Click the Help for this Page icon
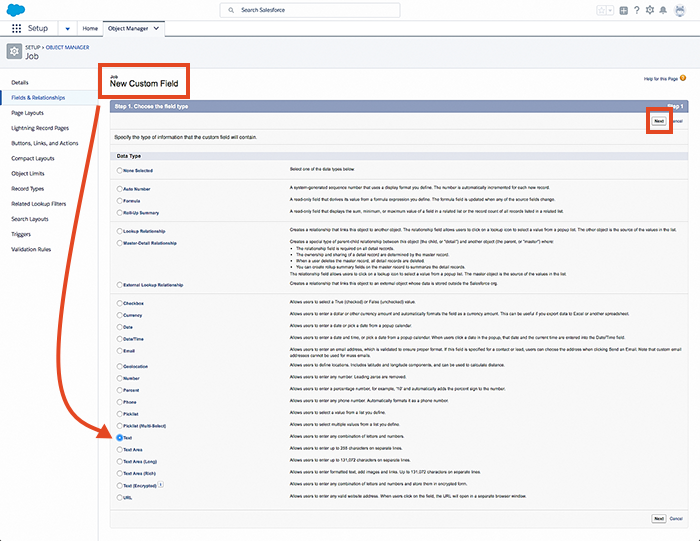 point(683,78)
